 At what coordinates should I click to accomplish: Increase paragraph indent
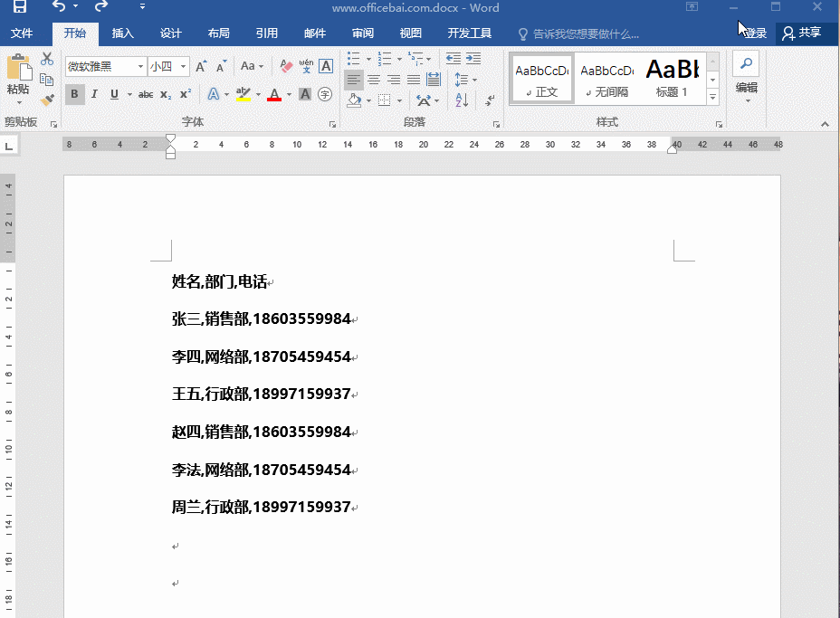[473, 59]
